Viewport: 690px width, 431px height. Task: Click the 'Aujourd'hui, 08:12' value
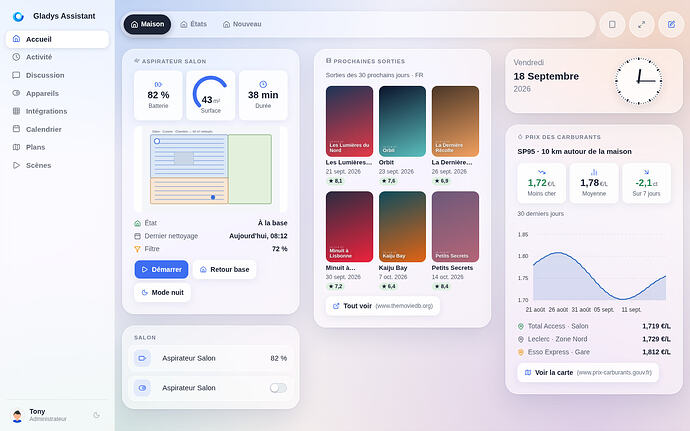[x=258, y=236]
